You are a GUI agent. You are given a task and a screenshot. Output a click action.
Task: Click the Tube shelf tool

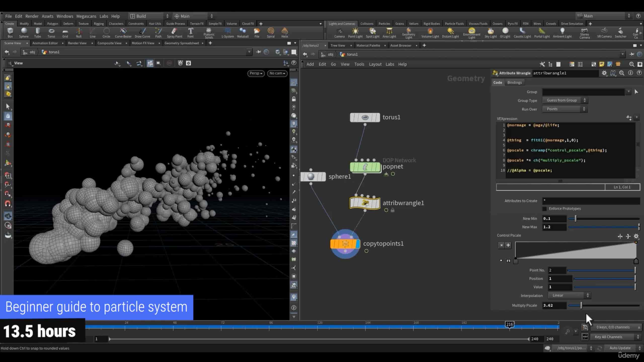[37, 33]
